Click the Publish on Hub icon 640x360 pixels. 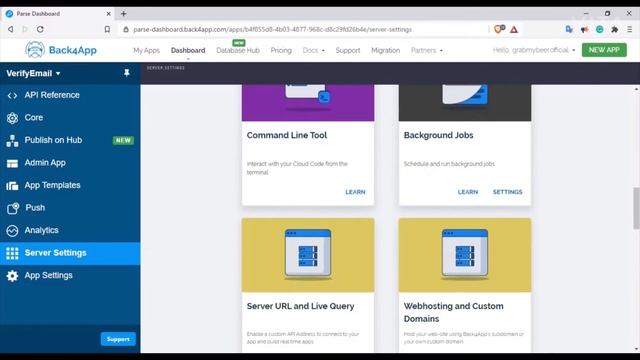point(12,141)
